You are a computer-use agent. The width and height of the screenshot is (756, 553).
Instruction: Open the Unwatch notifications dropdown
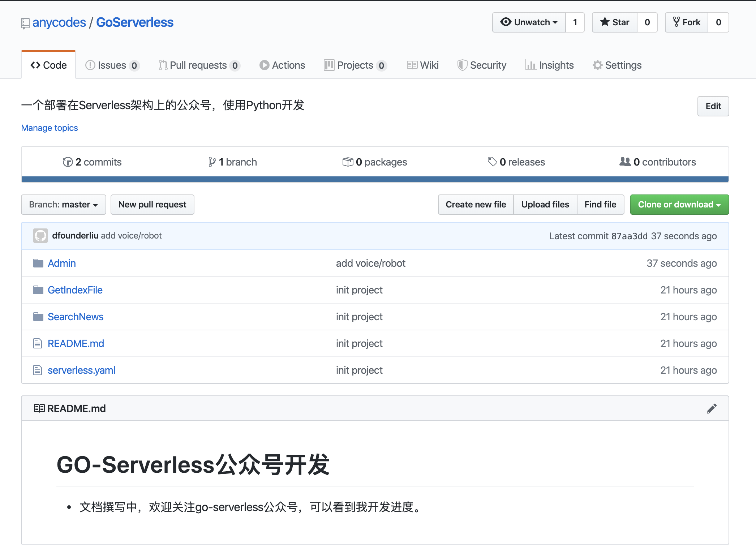tap(529, 22)
